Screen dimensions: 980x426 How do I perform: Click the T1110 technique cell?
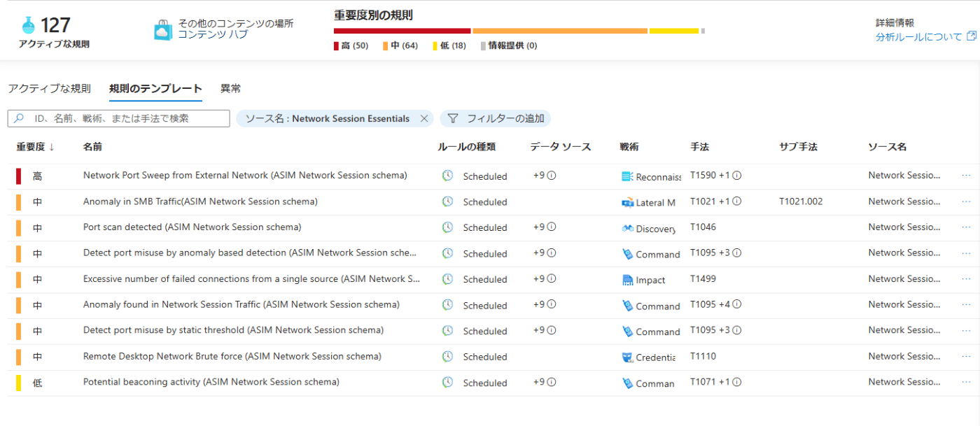click(703, 357)
